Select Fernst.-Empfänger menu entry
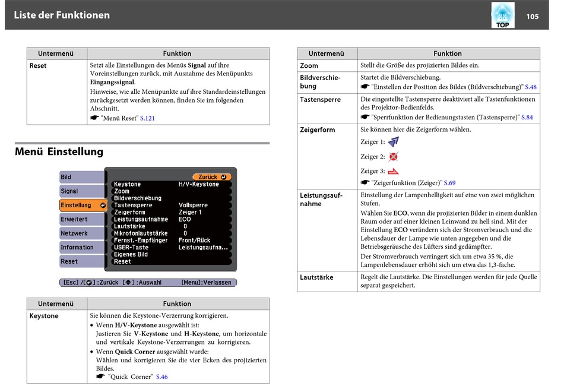Image resolution: width=564 pixels, height=392 pixels. click(141, 241)
